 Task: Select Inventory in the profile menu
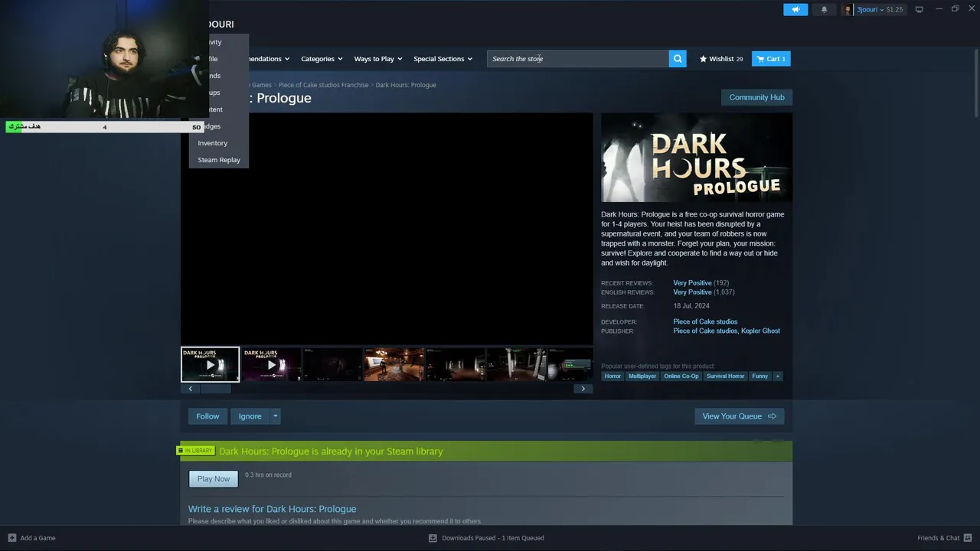213,143
